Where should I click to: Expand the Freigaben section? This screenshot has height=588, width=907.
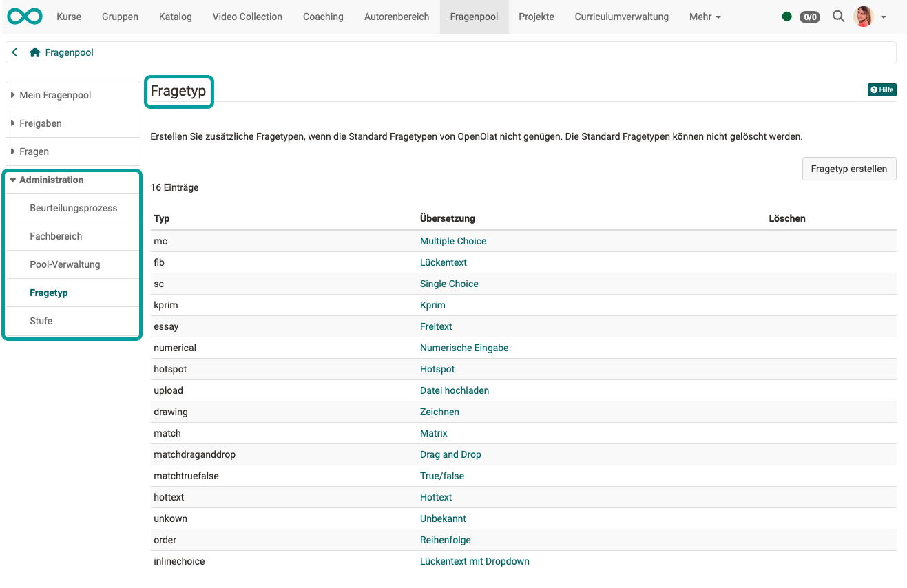tap(41, 123)
